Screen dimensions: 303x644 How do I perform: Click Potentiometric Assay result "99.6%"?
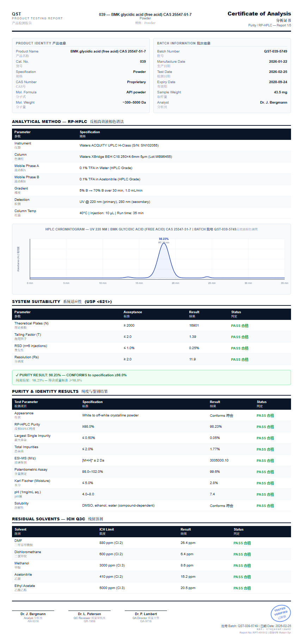[x=215, y=472]
